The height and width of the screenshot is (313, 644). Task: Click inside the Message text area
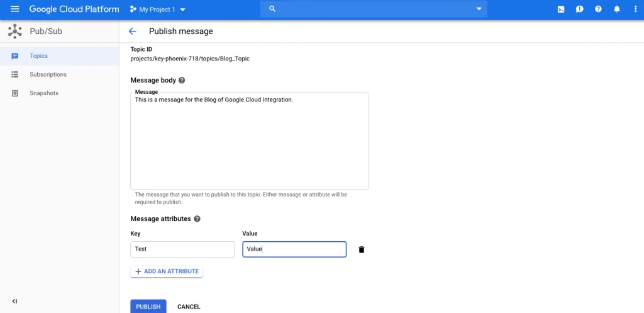pos(249,140)
